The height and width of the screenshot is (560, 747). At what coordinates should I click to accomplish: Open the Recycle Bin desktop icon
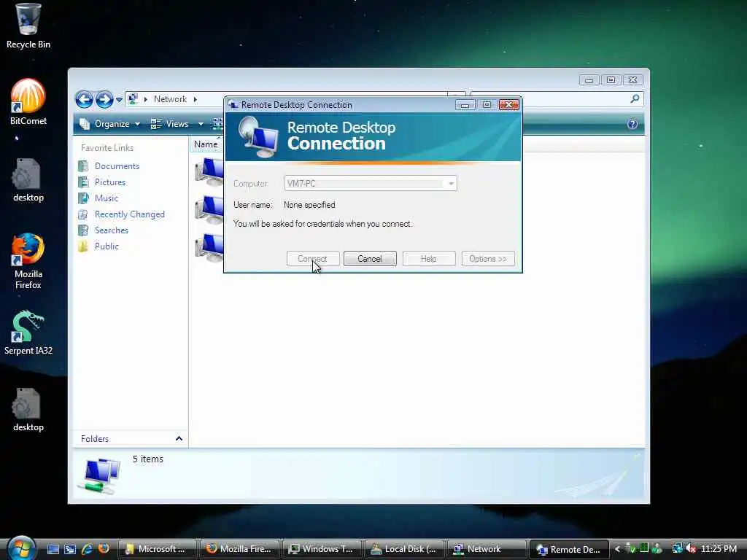pyautogui.click(x=28, y=26)
